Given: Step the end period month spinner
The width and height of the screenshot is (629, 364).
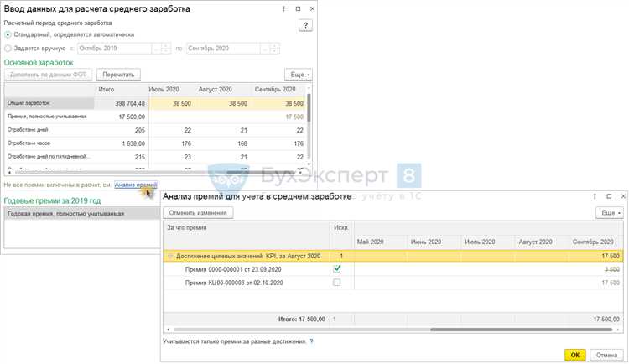Looking at the screenshot, I should pos(274,49).
